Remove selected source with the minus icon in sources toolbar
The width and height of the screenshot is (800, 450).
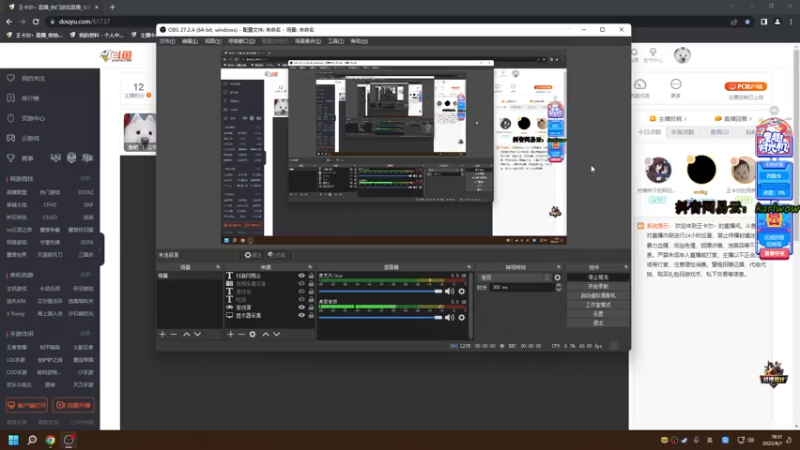coord(241,334)
